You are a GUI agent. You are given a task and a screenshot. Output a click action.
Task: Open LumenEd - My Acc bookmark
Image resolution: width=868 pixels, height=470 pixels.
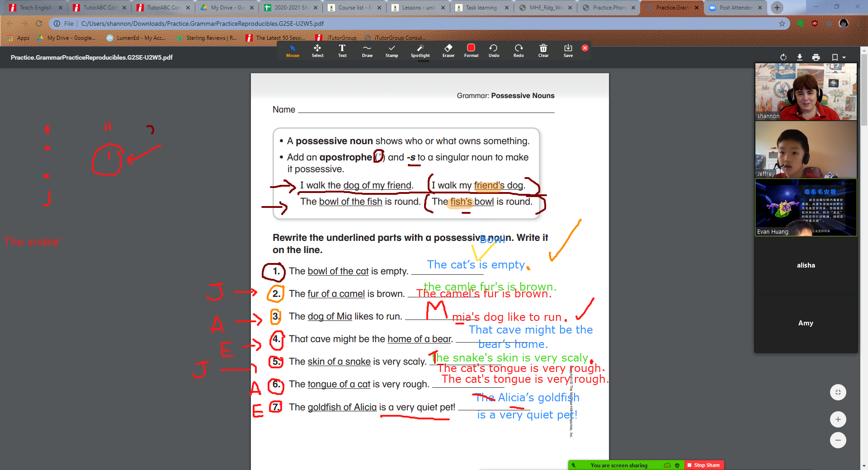(136, 38)
